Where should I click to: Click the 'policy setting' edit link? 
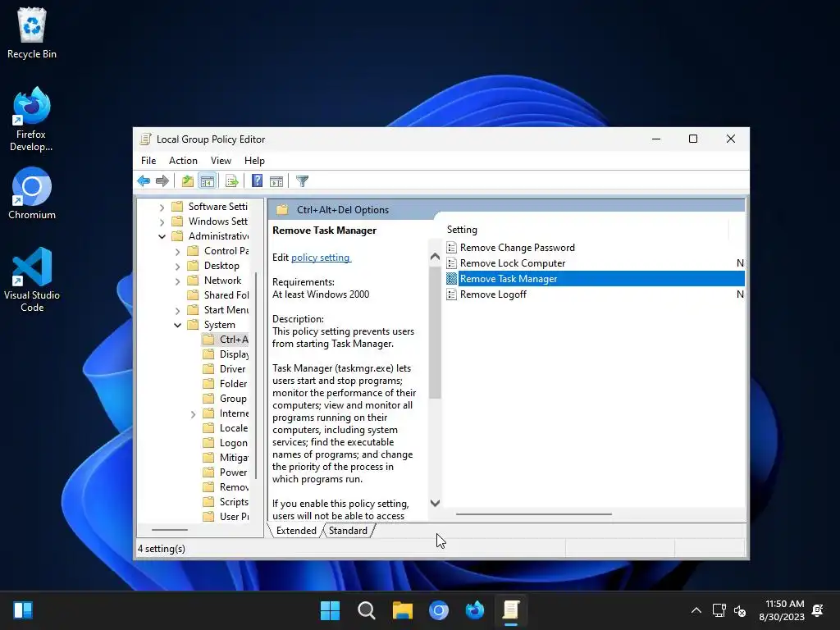pyautogui.click(x=321, y=257)
